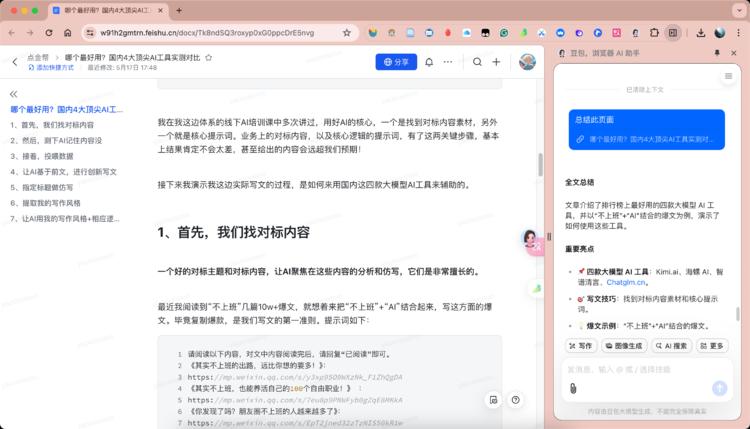Viewport: 750px width, 429px height.
Task: Jump to outline item 2 然后
Action: pyautogui.click(x=56, y=141)
